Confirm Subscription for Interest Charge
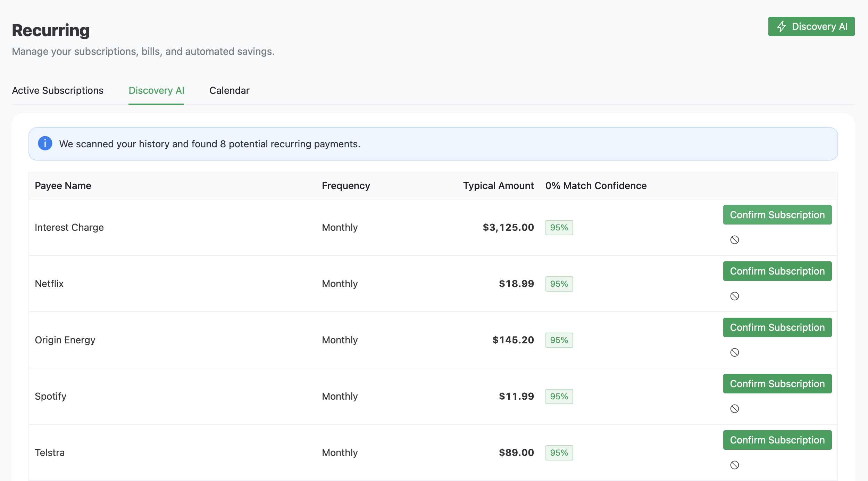 coord(777,215)
